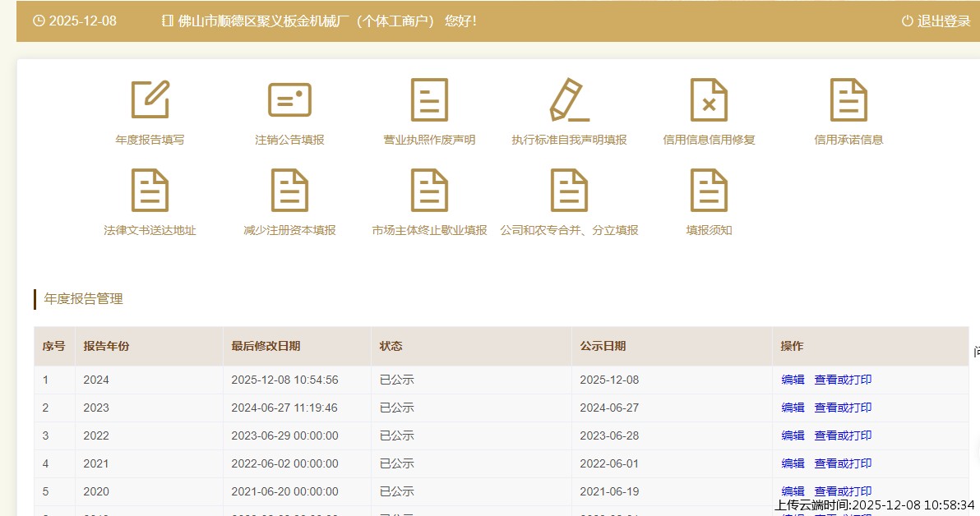Open 营业执照作废声明 icon

[x=429, y=100]
